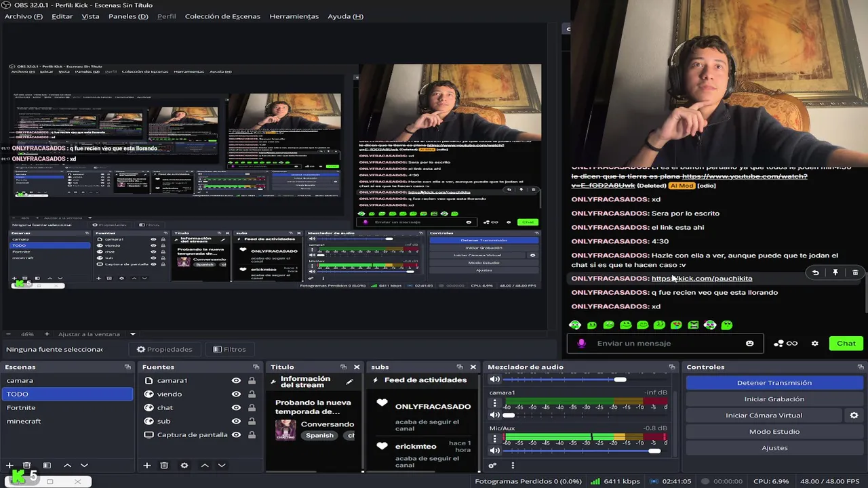The height and width of the screenshot is (488, 868).
Task: Click the Iniciar Cámara Virtual button
Action: [x=764, y=415]
